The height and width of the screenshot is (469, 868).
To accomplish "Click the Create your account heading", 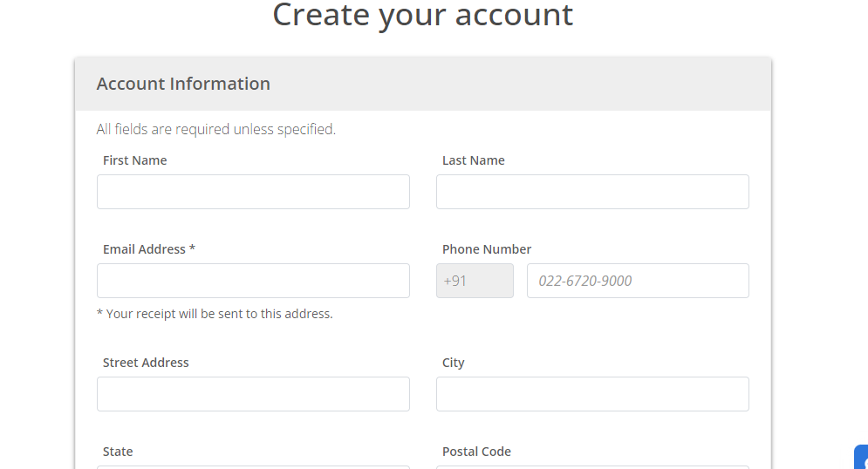I will tap(422, 15).
